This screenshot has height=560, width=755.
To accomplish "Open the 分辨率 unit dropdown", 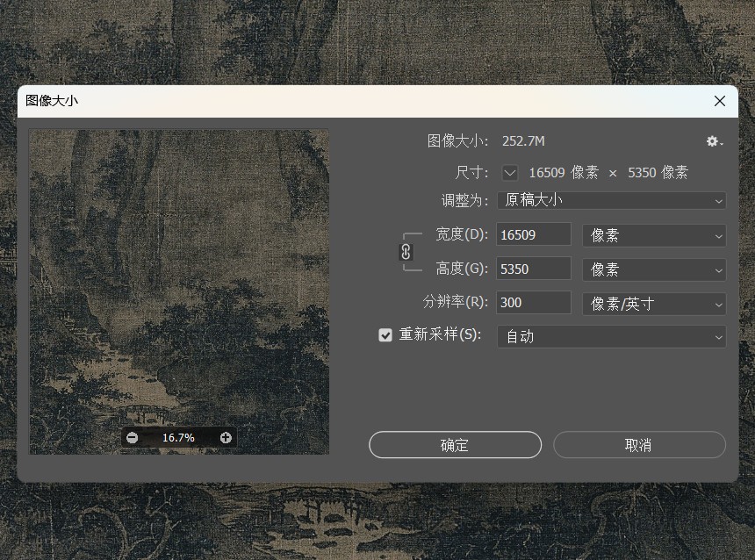I will (x=654, y=304).
